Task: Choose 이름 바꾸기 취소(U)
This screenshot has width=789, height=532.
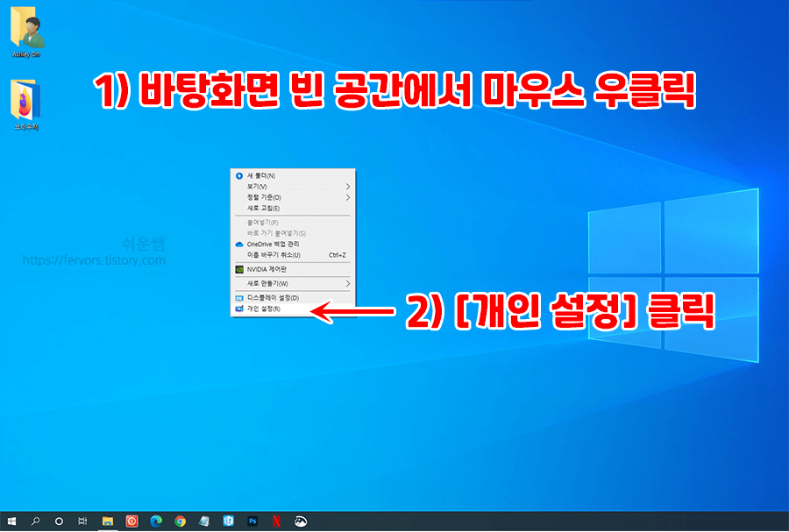Action: pyautogui.click(x=293, y=255)
